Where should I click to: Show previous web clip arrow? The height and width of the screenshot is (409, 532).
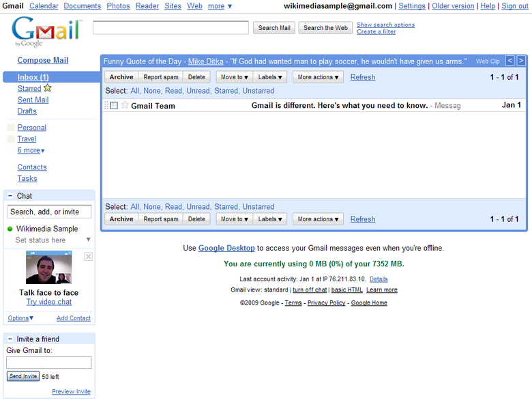click(x=509, y=61)
